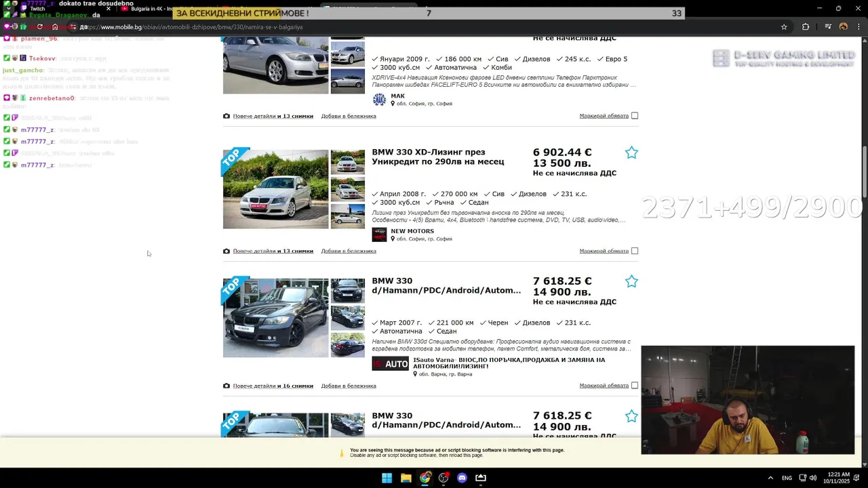Open Discord from the taskbar
The width and height of the screenshot is (868, 488).
pos(462,478)
